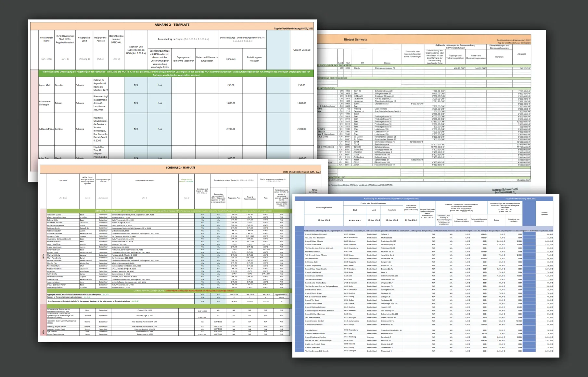Select 'Dr. med. Wolfgang Abenhardt' row
The image size is (588, 377).
[315, 234]
